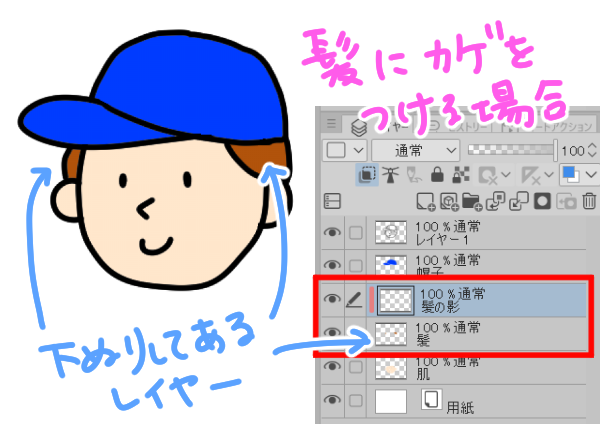The image size is (600, 424).
Task: Click the Enable Mask icon
Action: [488, 176]
